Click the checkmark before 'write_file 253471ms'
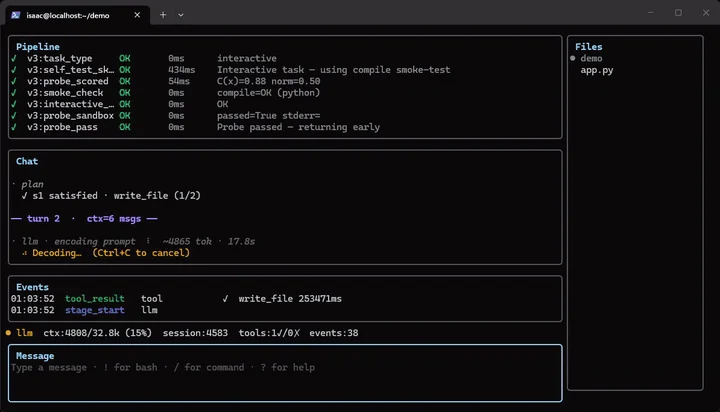 225,299
